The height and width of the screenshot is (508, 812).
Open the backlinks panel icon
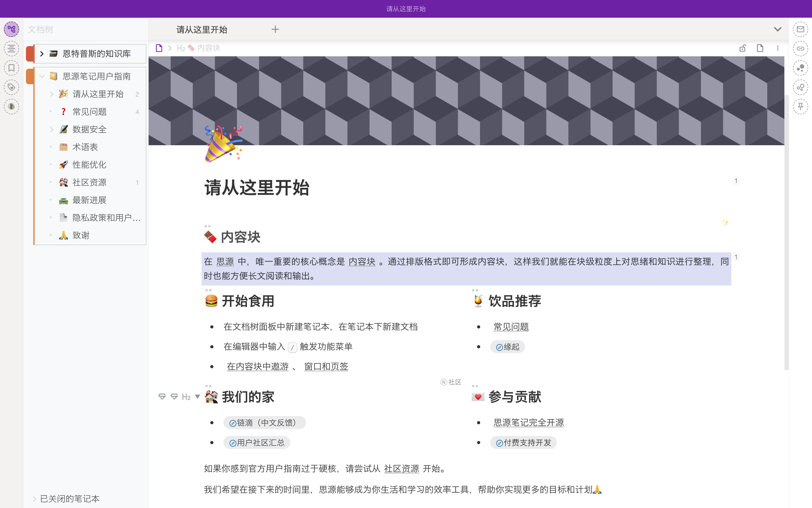point(800,49)
